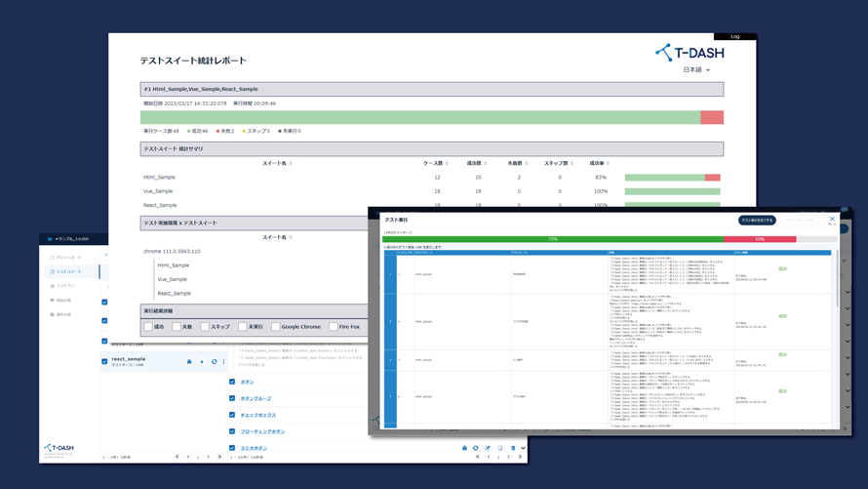Image resolution: width=868 pixels, height=489 pixels.
Task: Close the テスト実行 dialog with X icon
Action: 832,220
